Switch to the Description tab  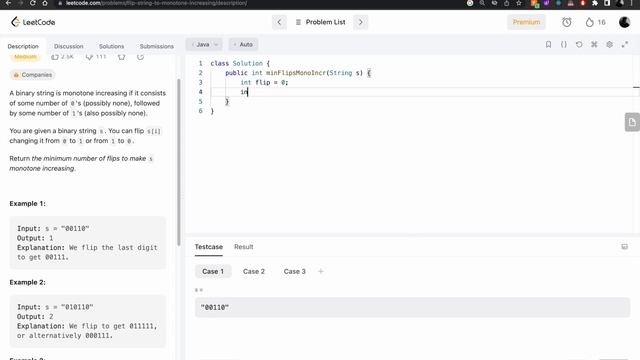[23, 46]
